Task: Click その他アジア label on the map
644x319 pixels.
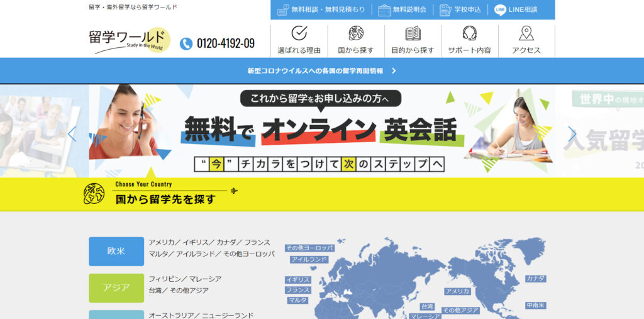Action: click(460, 310)
